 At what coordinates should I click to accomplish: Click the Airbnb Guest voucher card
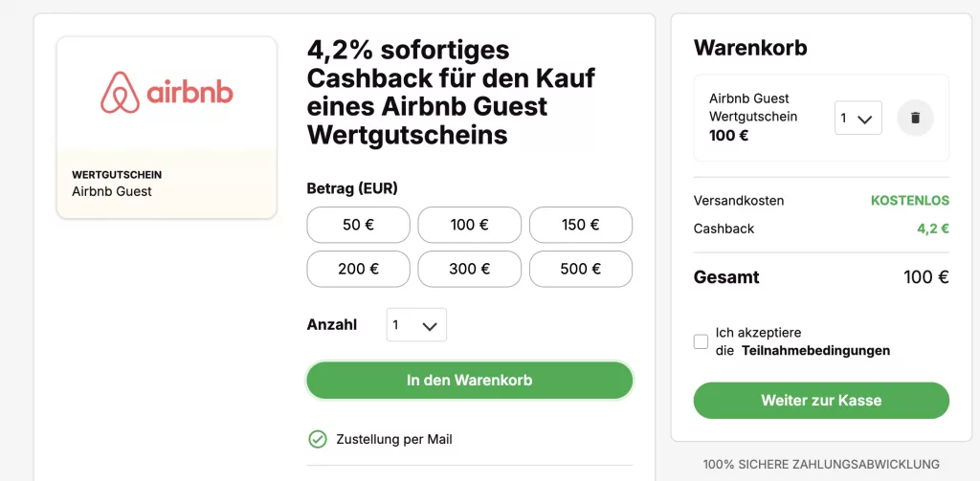point(167,127)
